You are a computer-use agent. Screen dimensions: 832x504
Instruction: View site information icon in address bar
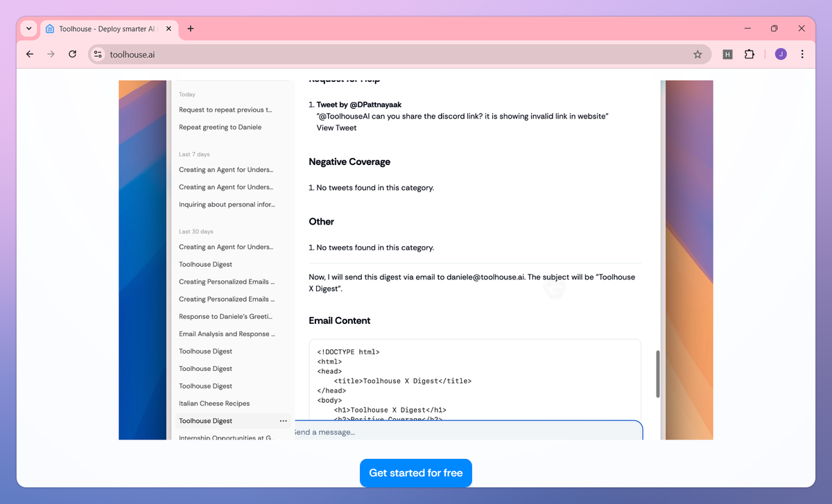click(98, 54)
